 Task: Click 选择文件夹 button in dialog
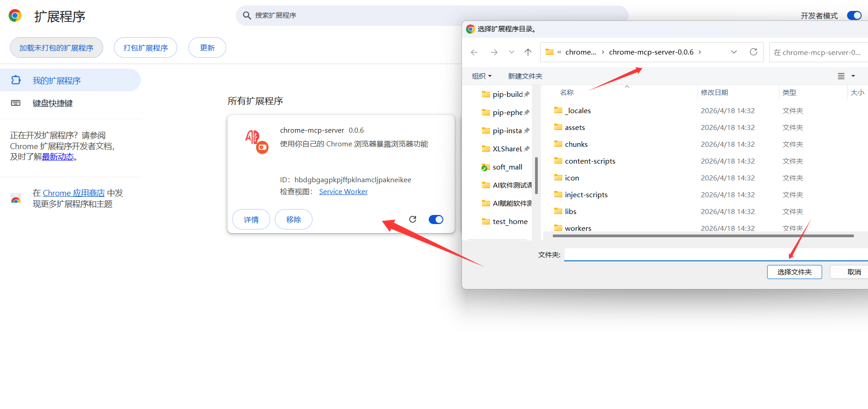[794, 272]
